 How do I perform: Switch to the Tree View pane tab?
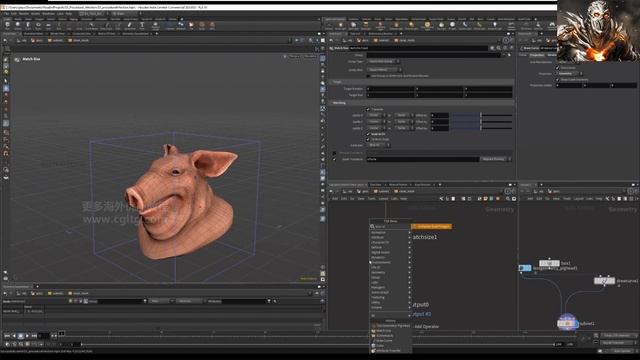[375, 185]
